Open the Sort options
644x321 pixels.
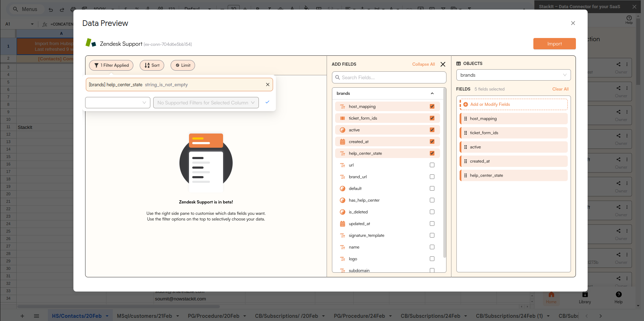tap(152, 65)
